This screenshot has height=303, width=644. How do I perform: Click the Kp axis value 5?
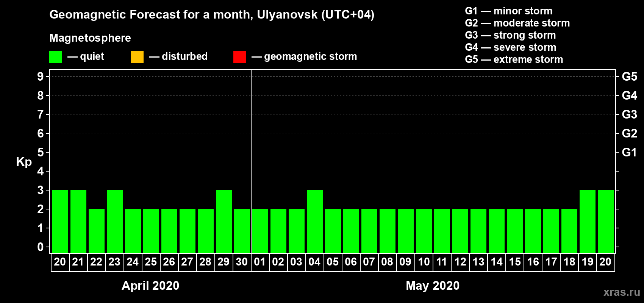tap(41, 152)
